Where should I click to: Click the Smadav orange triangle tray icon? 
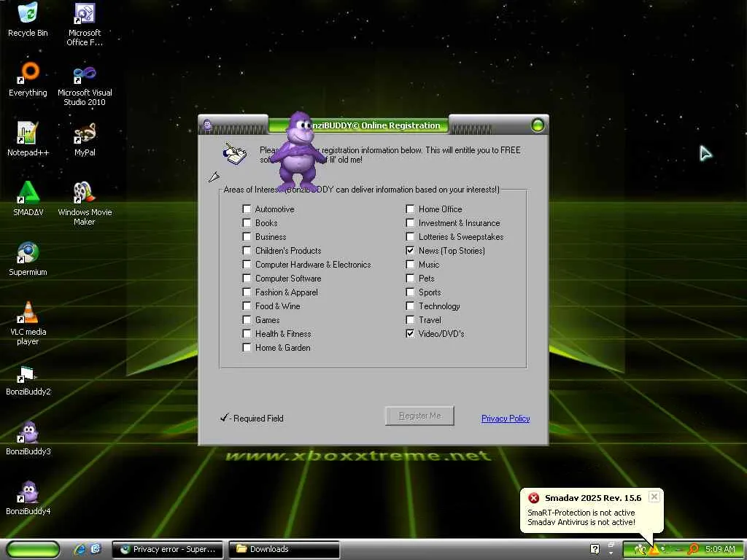654,550
